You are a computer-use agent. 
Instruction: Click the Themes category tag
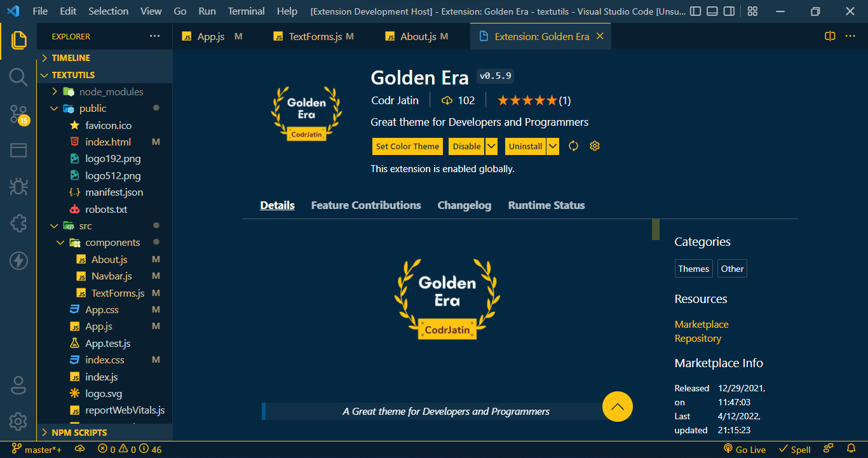click(x=693, y=269)
